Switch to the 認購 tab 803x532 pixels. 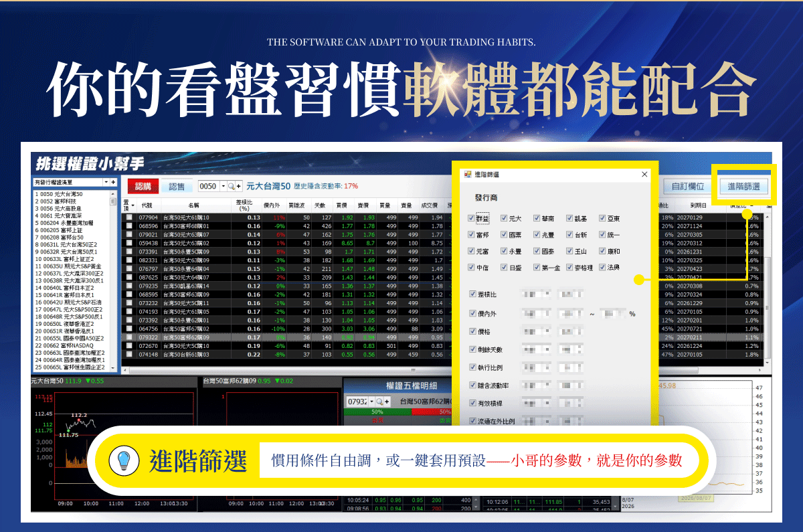coord(143,186)
